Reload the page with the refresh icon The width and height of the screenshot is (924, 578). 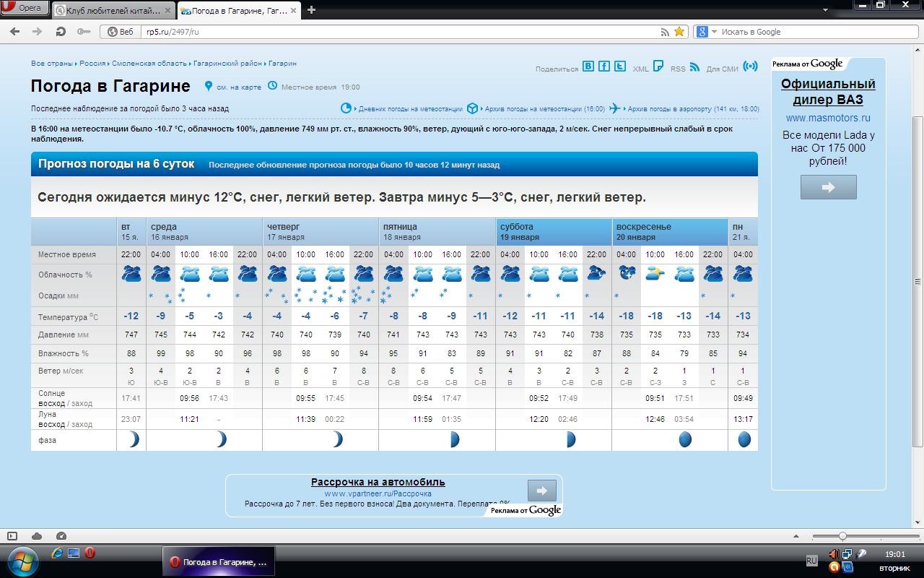pyautogui.click(x=61, y=32)
